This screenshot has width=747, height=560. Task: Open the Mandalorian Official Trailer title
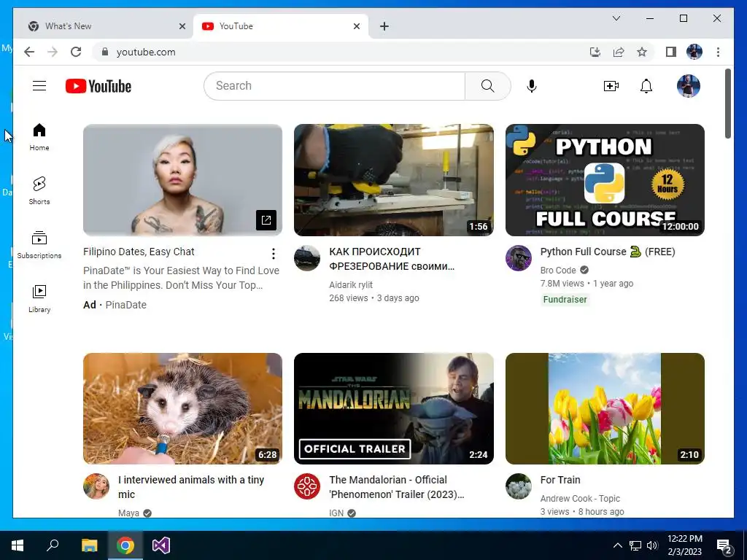(396, 486)
